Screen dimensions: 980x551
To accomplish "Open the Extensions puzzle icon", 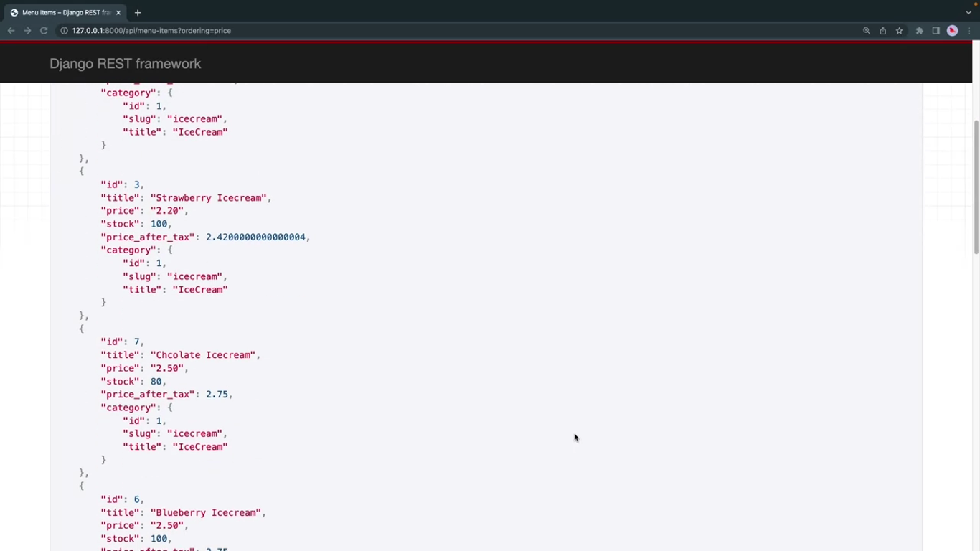I will pos(919,31).
